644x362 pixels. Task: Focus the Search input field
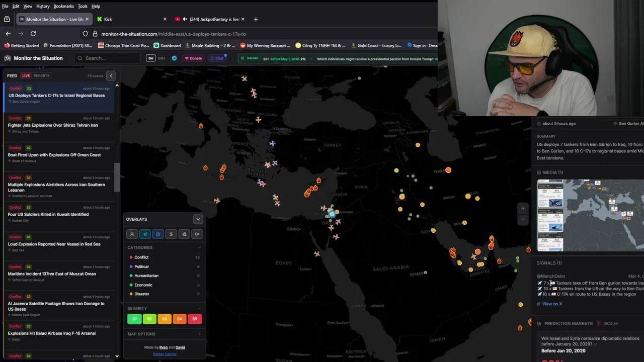point(108,58)
